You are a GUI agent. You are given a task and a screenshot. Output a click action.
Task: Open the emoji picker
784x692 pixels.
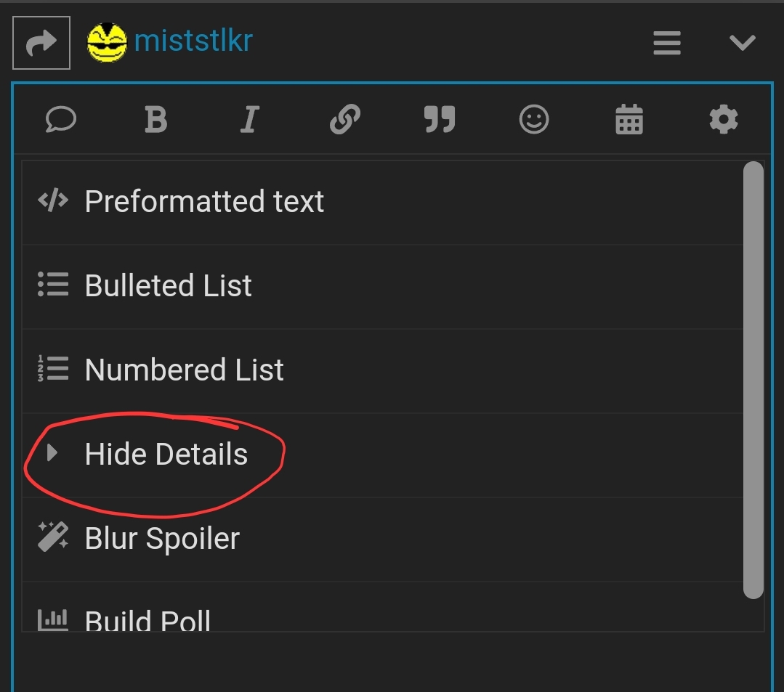tap(534, 119)
